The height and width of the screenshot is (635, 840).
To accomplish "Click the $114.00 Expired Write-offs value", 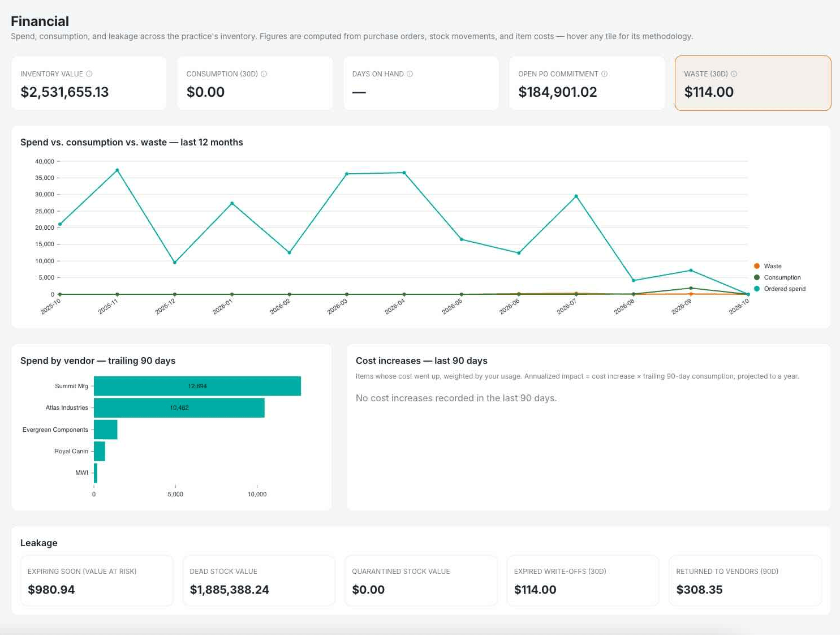I will click(535, 590).
